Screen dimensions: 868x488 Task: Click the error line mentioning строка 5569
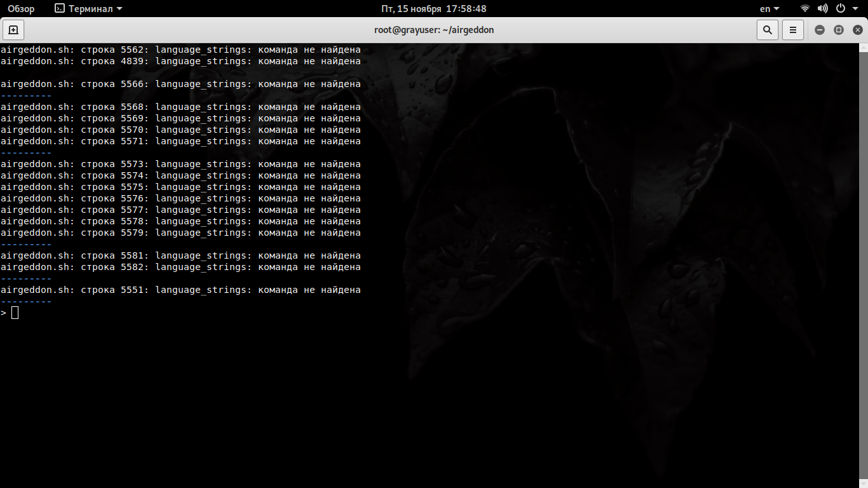pyautogui.click(x=180, y=118)
